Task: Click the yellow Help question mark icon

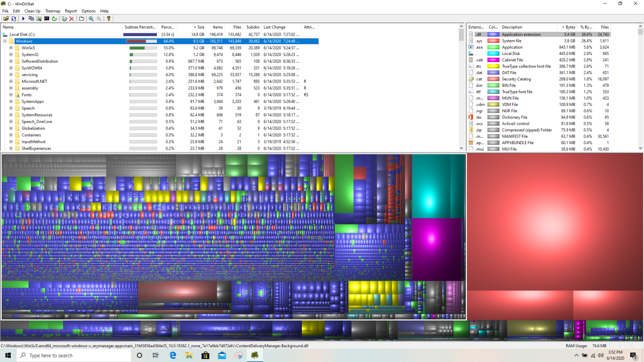Action: click(109, 19)
